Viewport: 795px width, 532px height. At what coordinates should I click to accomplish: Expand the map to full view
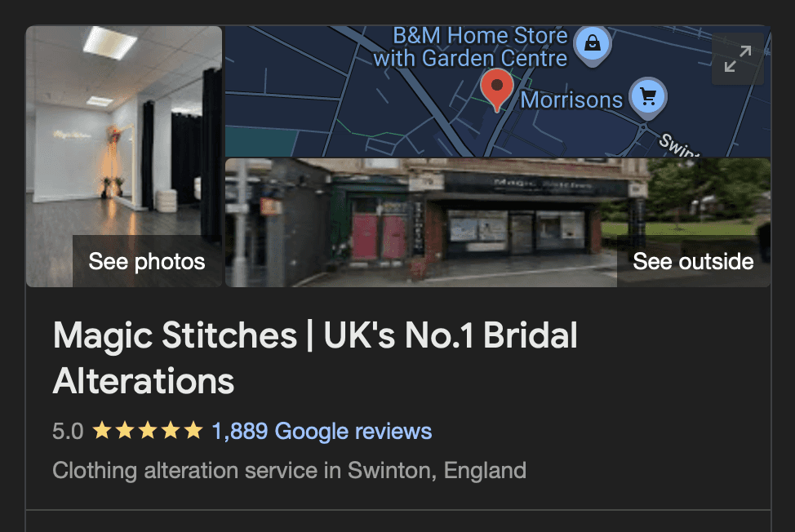738,59
